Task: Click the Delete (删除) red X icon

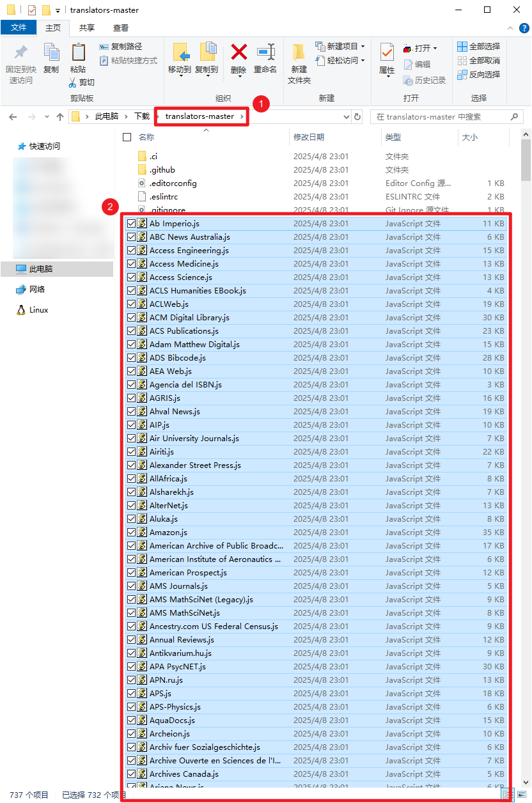Action: (x=239, y=52)
